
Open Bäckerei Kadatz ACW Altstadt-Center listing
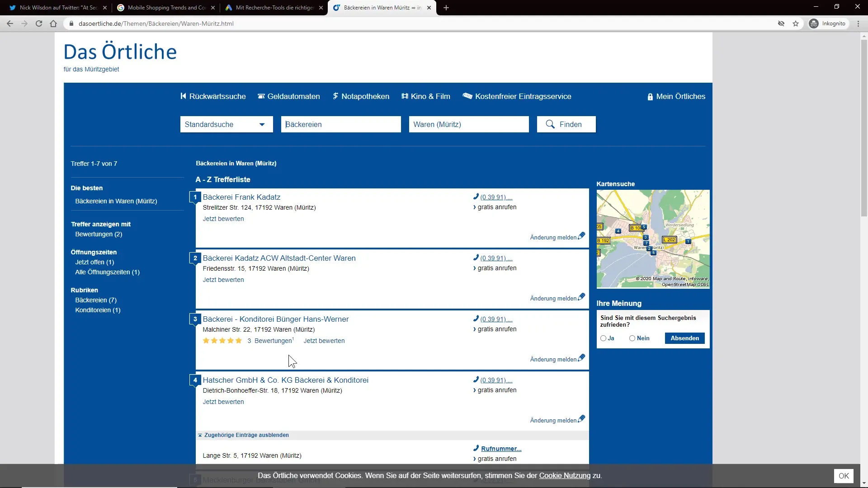[279, 258]
